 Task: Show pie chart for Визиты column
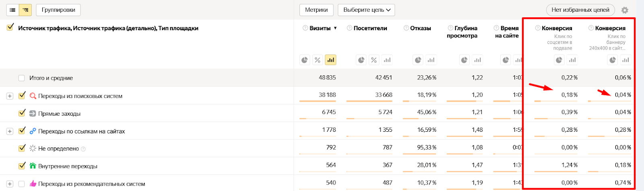tap(305, 60)
